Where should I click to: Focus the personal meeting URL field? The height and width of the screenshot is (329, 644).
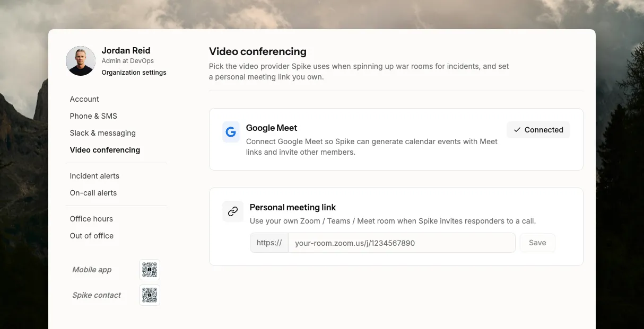[402, 243]
